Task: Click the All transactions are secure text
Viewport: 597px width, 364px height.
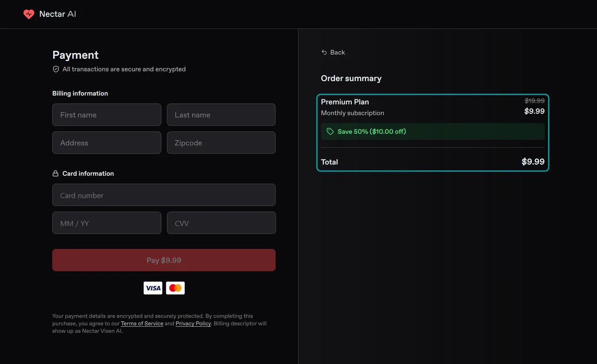Action: click(x=124, y=69)
